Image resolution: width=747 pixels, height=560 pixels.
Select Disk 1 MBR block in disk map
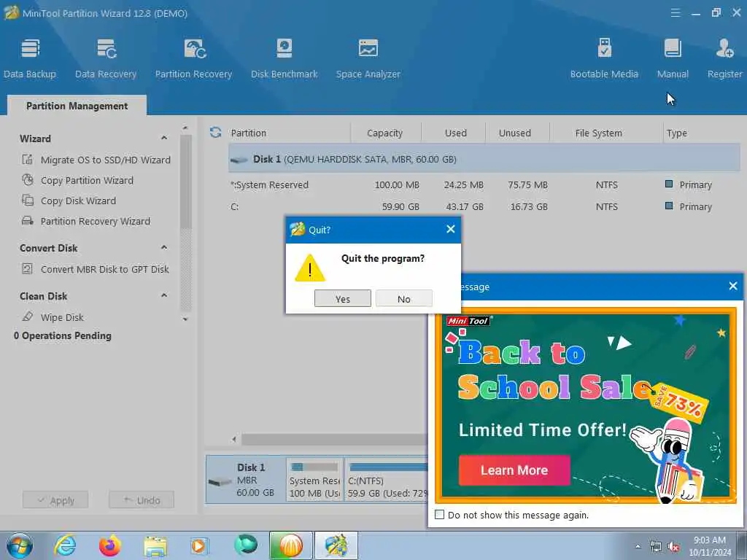[x=246, y=480]
